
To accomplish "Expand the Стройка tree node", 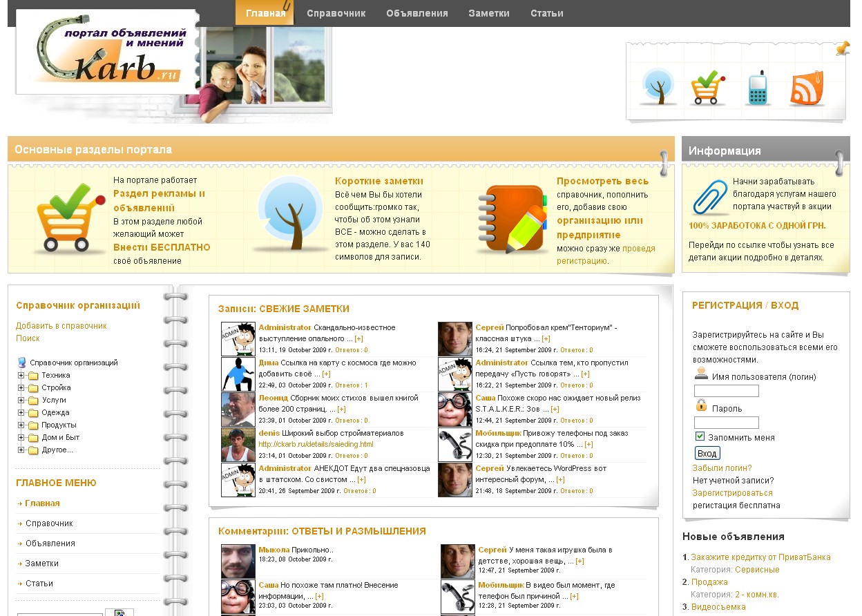I will 21,388.
